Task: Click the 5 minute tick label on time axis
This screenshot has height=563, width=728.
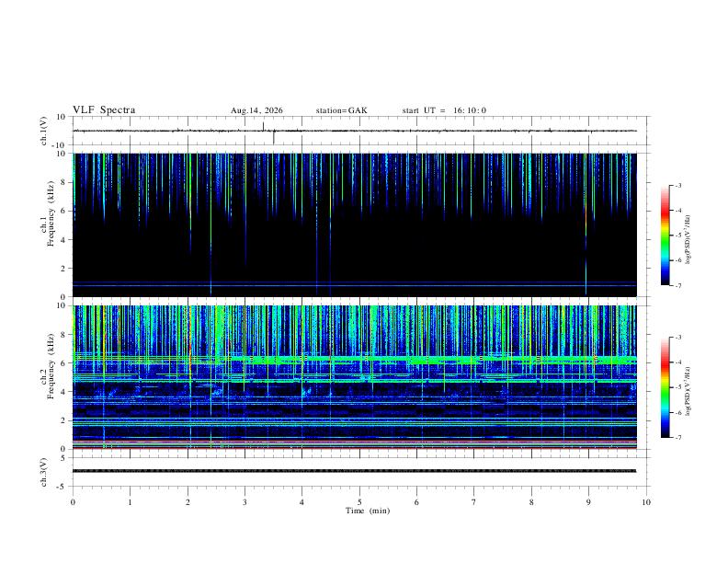Action: click(x=359, y=502)
